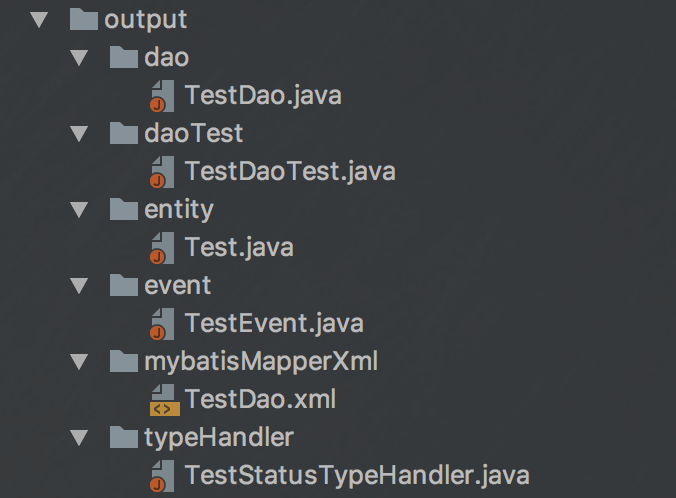Click the Java icon beside TestEvent.java
Image resolution: width=676 pixels, height=498 pixels.
[163, 323]
